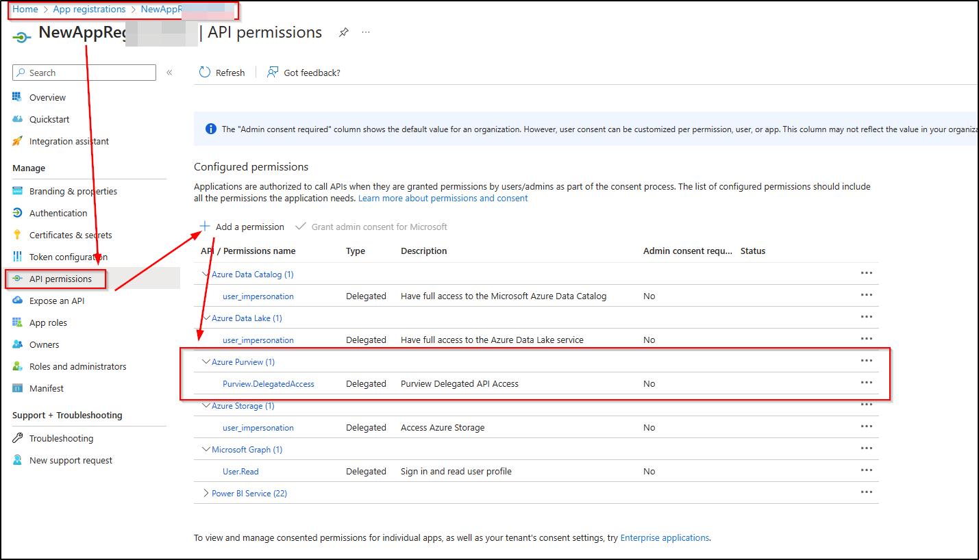Open ellipsis menu for Azure Purview group row
The width and height of the screenshot is (979, 560).
click(867, 361)
